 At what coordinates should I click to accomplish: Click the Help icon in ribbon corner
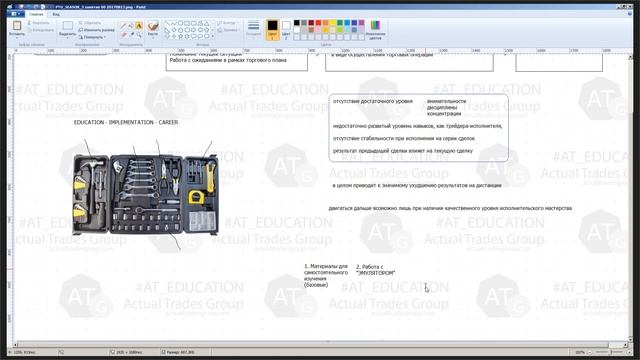[x=631, y=13]
